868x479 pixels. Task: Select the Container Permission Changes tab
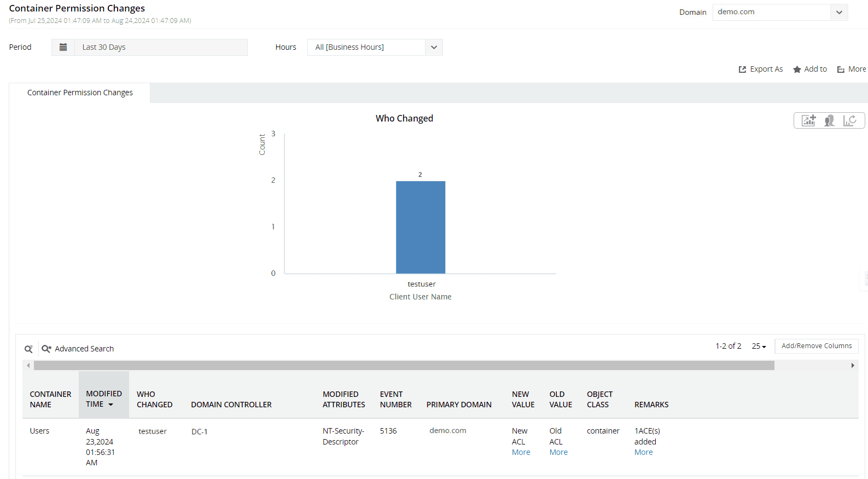tap(80, 93)
